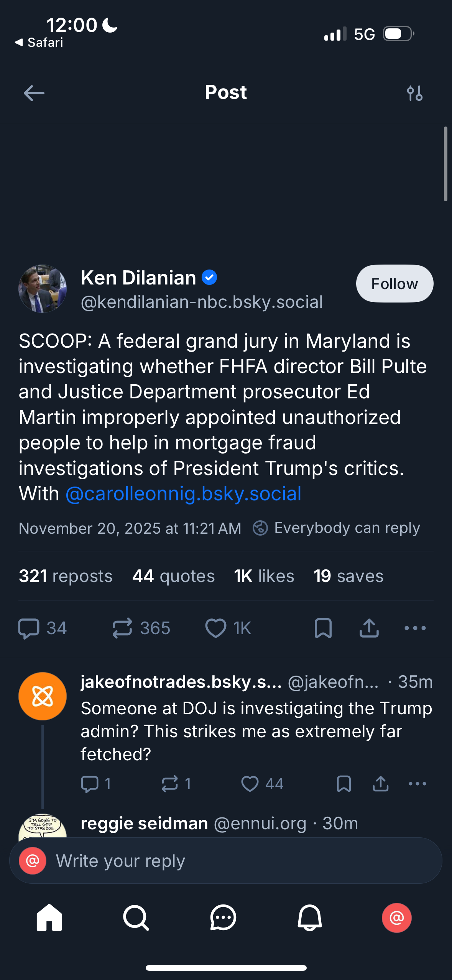
Task: Tap the back arrow in the Post header
Action: click(34, 93)
